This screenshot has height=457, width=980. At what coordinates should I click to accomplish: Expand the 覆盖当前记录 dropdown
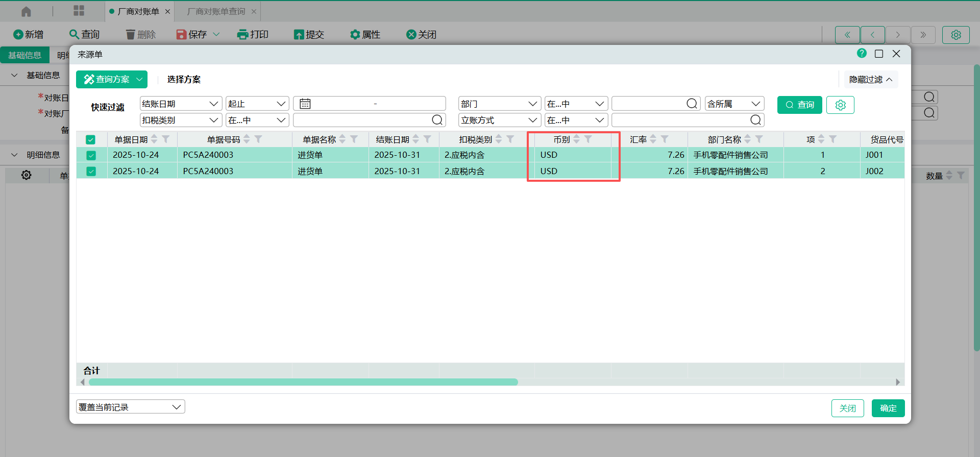[130, 407]
